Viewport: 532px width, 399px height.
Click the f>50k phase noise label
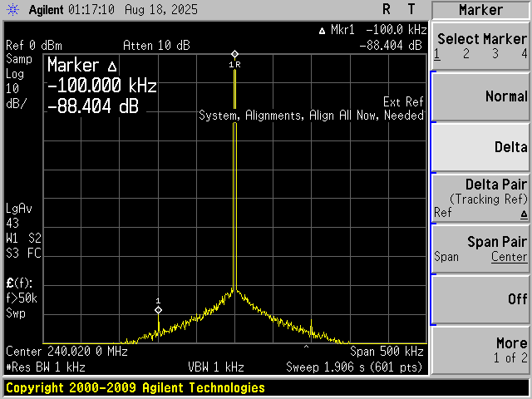coord(22,298)
